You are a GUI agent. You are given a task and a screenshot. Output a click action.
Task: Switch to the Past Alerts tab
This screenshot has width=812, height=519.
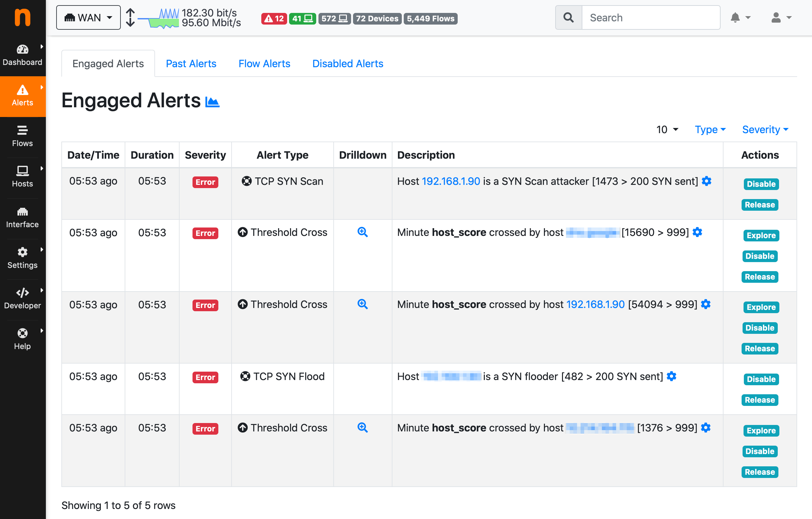pos(191,64)
